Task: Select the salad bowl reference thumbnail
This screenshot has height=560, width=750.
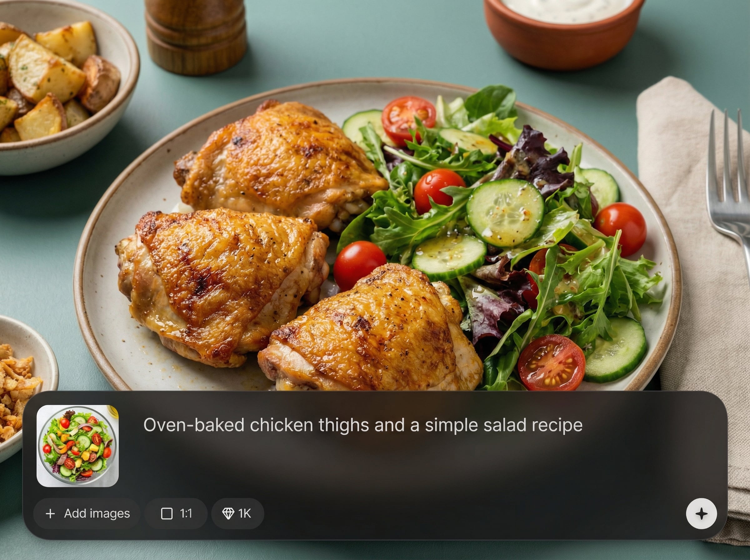Action: (77, 446)
